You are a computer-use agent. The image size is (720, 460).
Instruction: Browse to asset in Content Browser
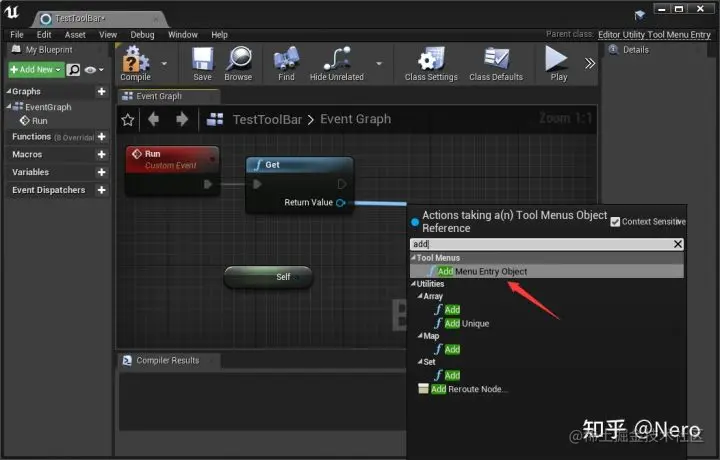(238, 64)
